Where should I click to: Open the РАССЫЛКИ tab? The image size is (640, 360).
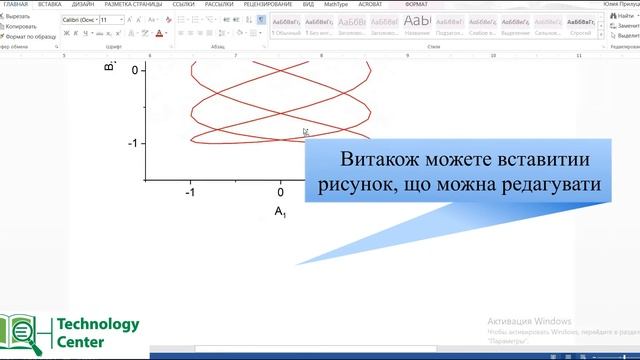coord(219,4)
